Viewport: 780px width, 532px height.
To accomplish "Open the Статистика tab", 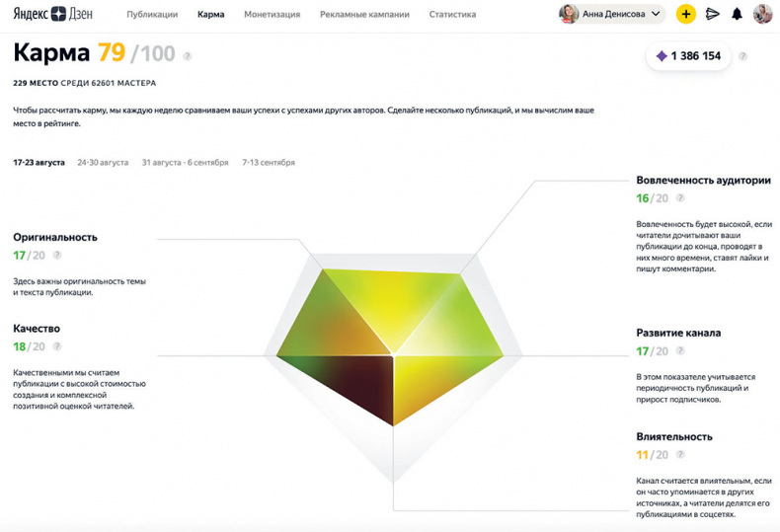I will [452, 15].
